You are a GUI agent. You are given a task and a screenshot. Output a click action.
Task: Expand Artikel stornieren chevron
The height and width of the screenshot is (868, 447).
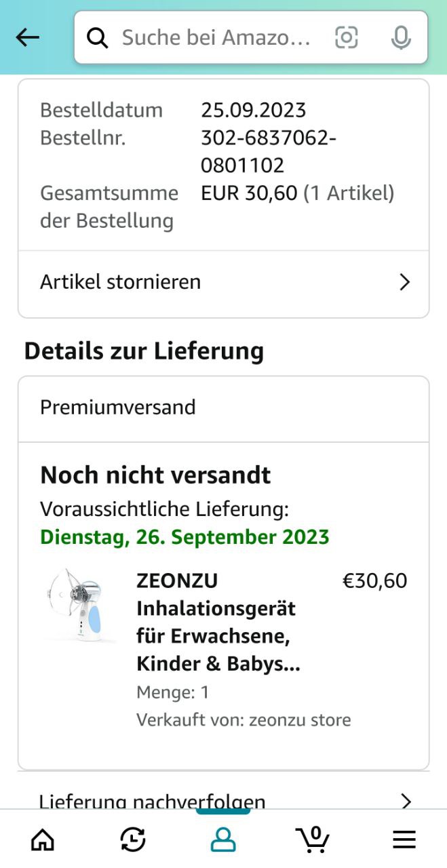pos(405,282)
